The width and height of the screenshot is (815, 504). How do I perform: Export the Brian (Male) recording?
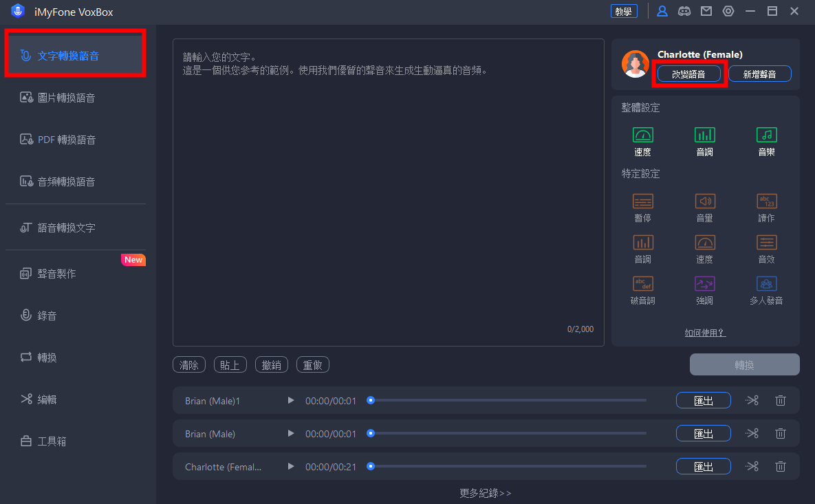704,433
